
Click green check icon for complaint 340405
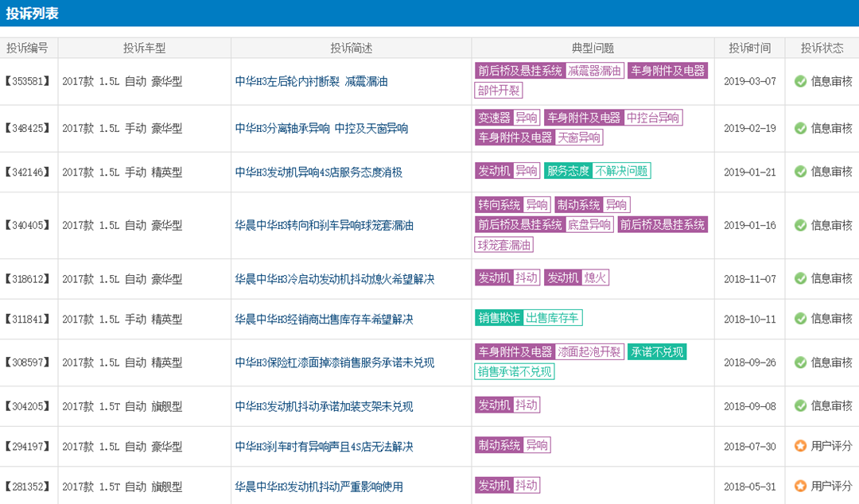800,225
